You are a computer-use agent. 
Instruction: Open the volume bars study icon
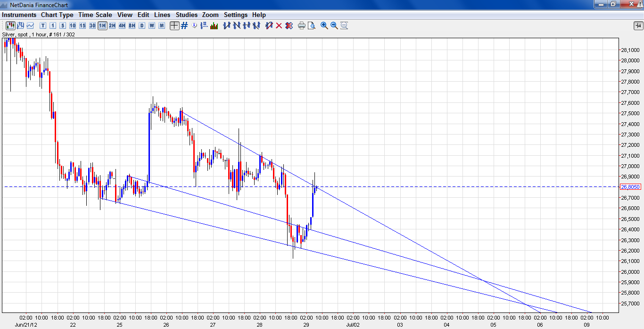point(214,25)
